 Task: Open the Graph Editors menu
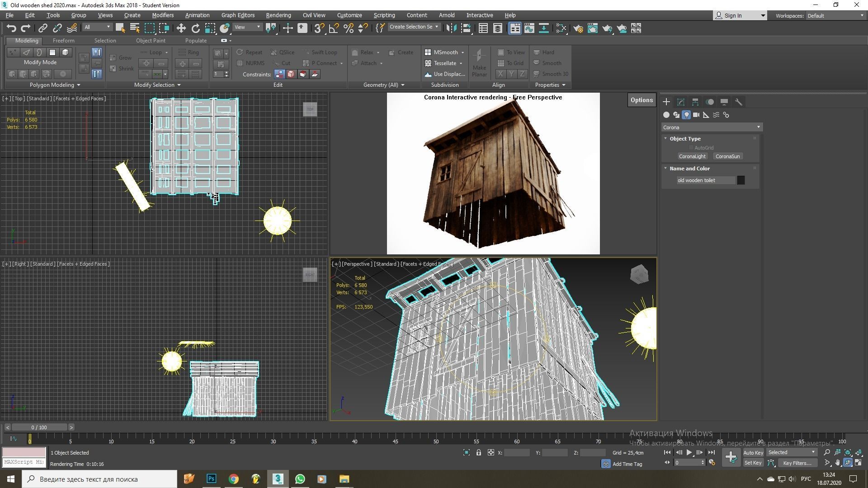point(238,15)
